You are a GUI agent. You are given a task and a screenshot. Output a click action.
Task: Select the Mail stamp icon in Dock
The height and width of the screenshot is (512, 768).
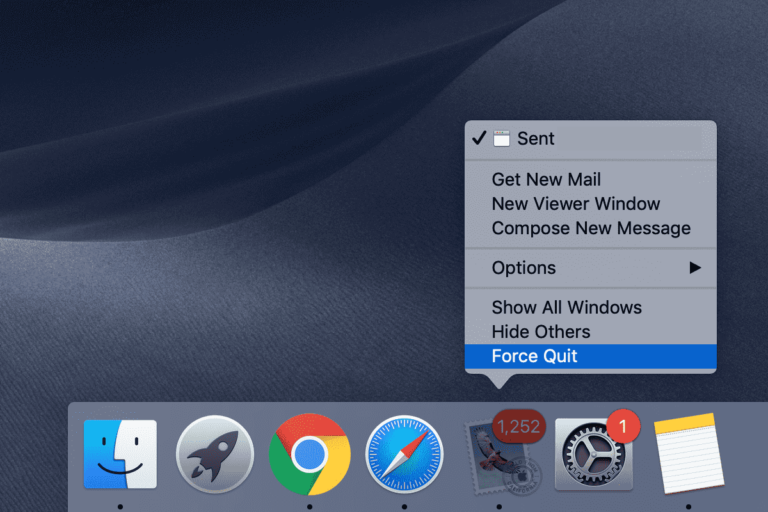pos(497,458)
